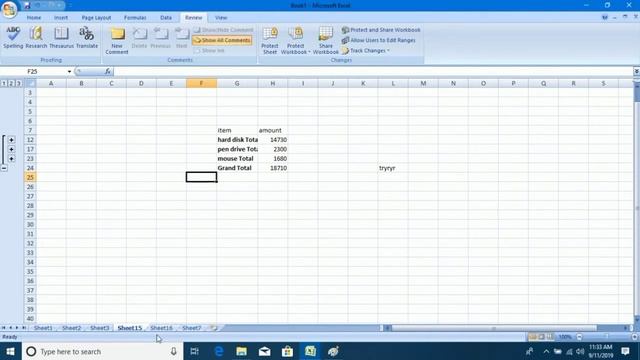This screenshot has height=360, width=640.
Task: Show hidden system tray icons
Action: click(x=546, y=351)
